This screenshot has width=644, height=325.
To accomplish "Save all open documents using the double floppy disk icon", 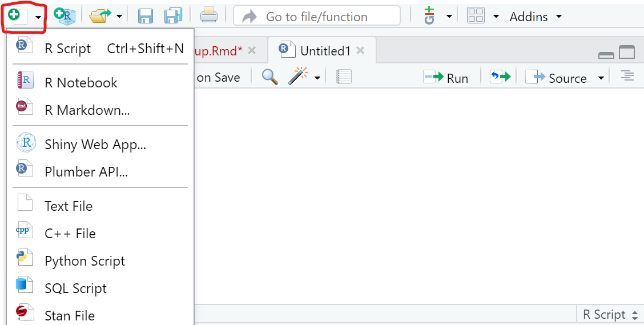I will click(173, 16).
